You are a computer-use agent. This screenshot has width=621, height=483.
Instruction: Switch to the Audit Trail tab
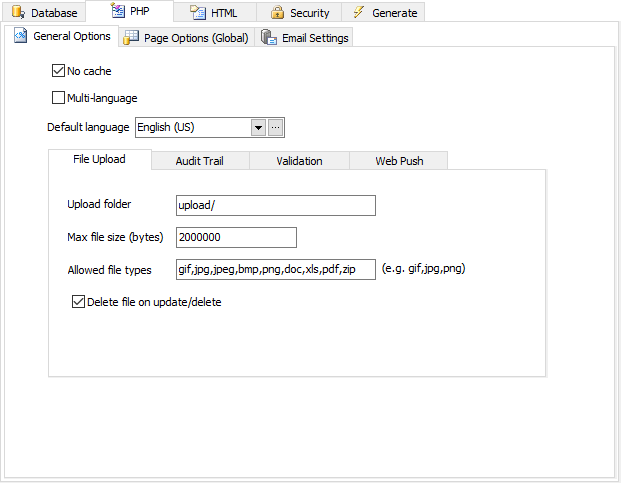pos(201,161)
